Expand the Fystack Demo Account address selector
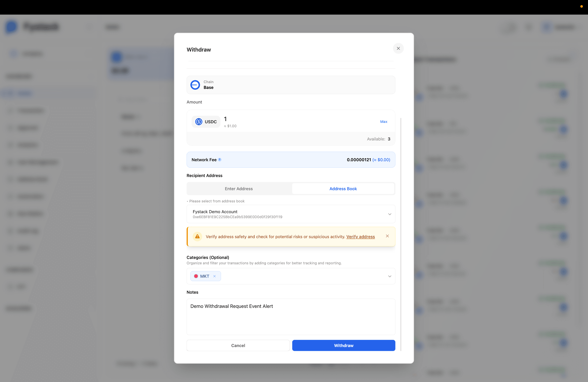This screenshot has width=588, height=382. point(390,214)
